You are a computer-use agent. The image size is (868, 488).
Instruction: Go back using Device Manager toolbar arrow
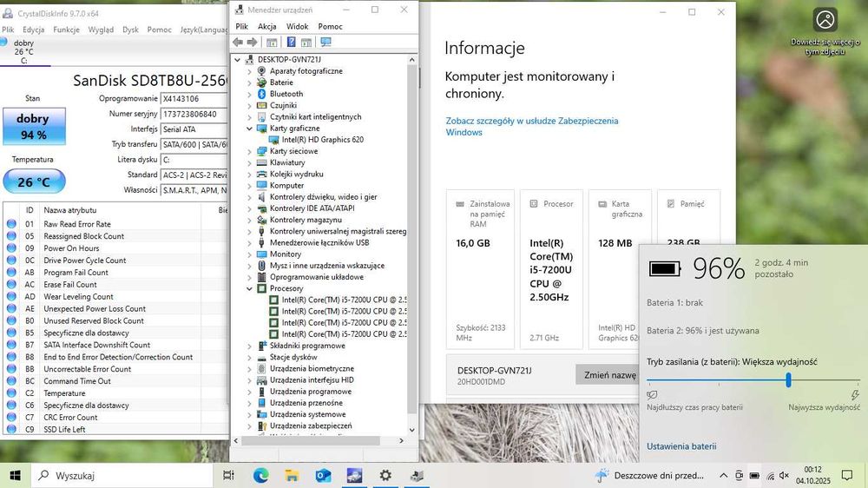coord(238,42)
